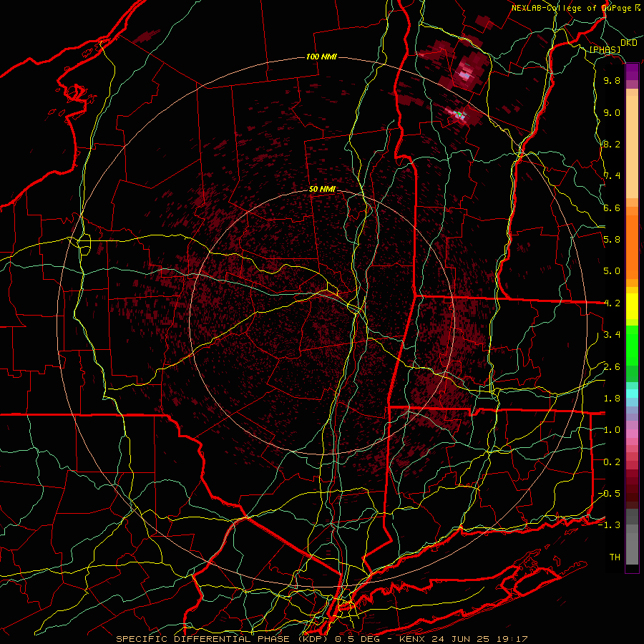
Task: Click the 9.8 value on the color scale
Action: (x=612, y=80)
